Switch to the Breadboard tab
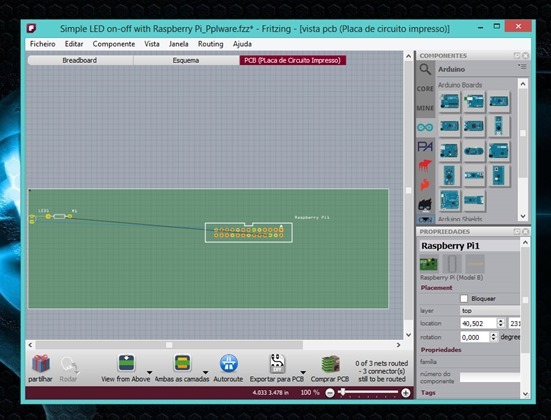Image resolution: width=551 pixels, height=420 pixels. click(x=80, y=60)
